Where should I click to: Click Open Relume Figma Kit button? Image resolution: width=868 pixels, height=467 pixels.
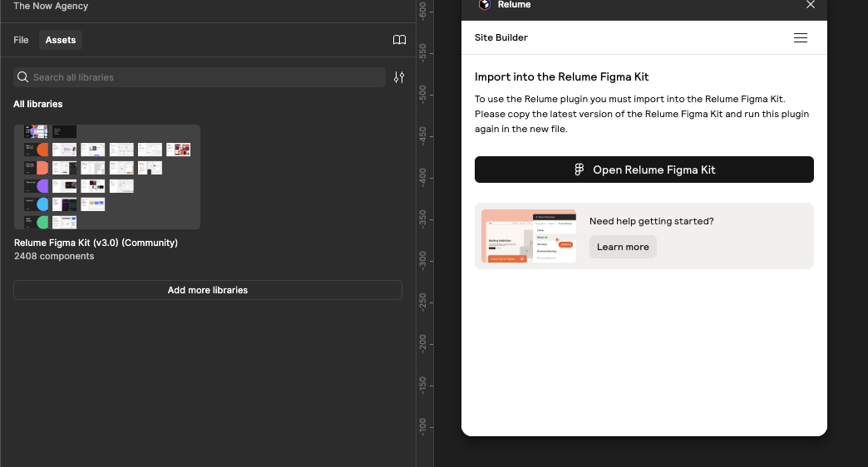(x=644, y=170)
